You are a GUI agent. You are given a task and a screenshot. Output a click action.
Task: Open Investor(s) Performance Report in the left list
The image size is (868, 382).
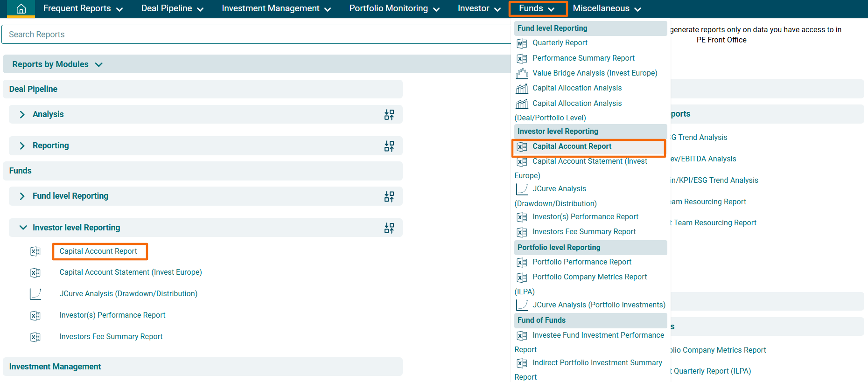click(112, 315)
